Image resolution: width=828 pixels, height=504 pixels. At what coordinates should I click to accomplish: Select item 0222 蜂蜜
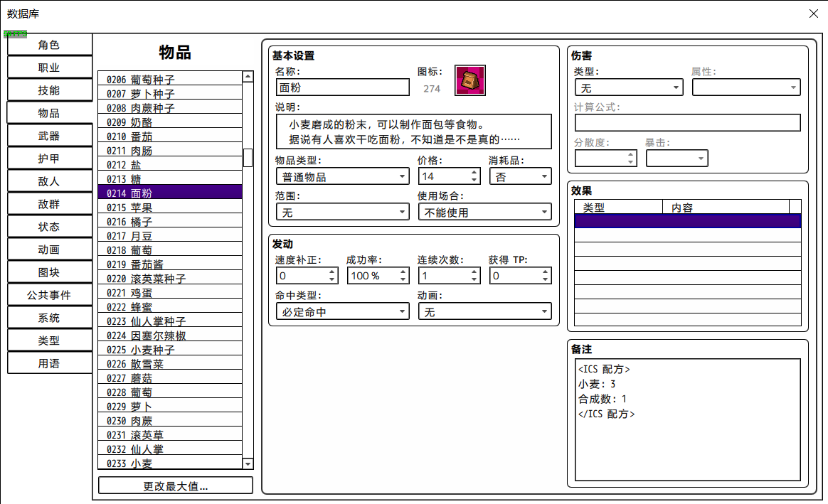[x=170, y=307]
